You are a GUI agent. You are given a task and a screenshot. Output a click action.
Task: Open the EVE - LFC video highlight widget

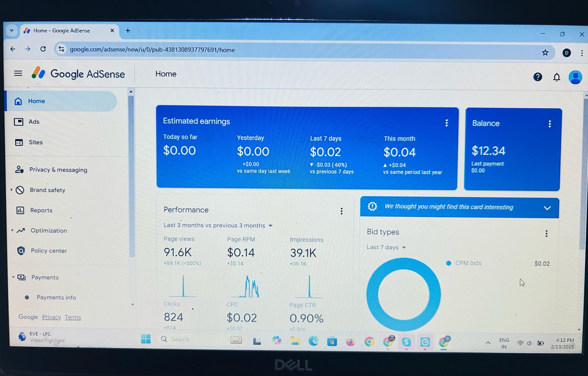(x=42, y=337)
